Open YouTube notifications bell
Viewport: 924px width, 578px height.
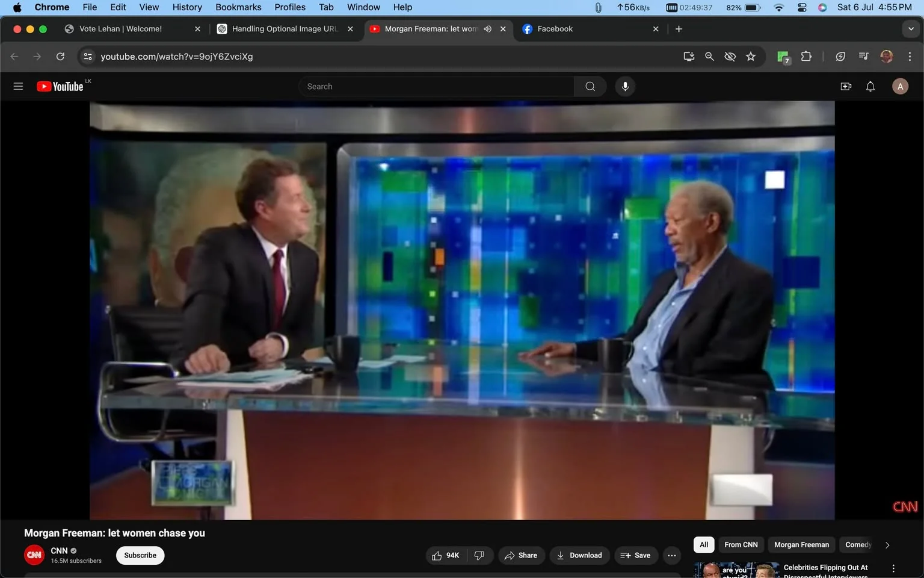[870, 86]
